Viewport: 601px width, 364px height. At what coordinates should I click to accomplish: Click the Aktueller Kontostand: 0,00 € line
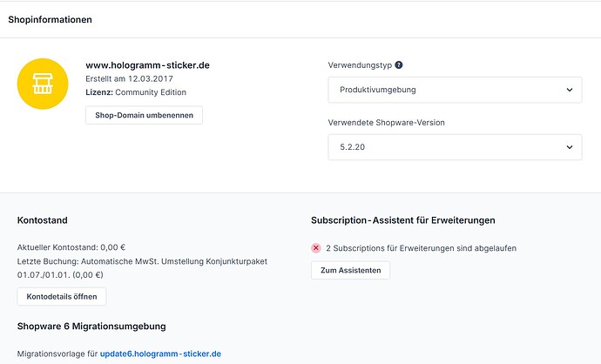coord(71,247)
